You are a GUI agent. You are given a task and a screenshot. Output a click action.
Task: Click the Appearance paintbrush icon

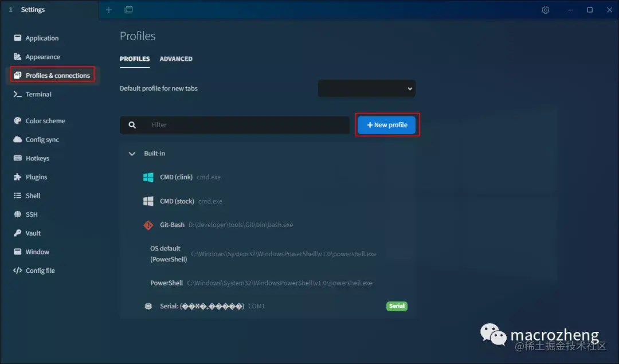pos(17,56)
